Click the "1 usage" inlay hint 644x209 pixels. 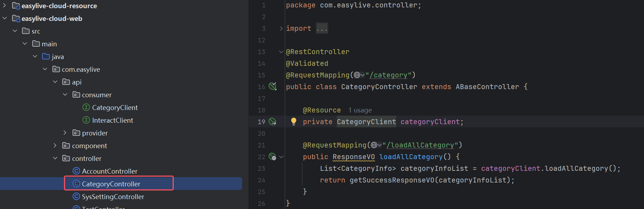[360, 110]
